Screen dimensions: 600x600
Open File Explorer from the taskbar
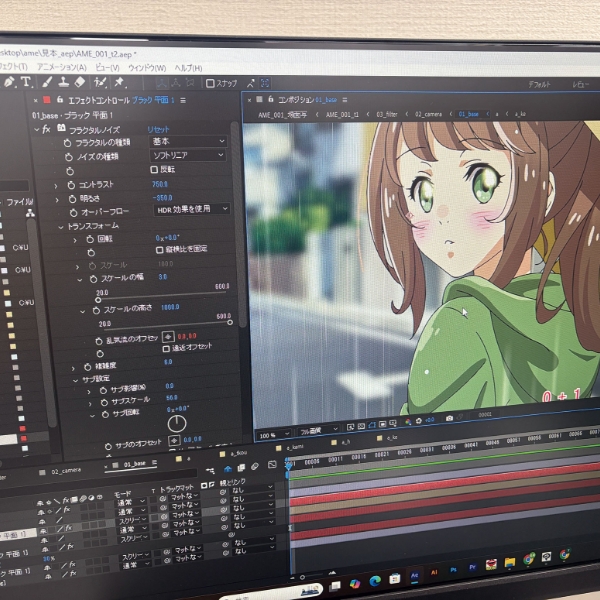click(510, 562)
